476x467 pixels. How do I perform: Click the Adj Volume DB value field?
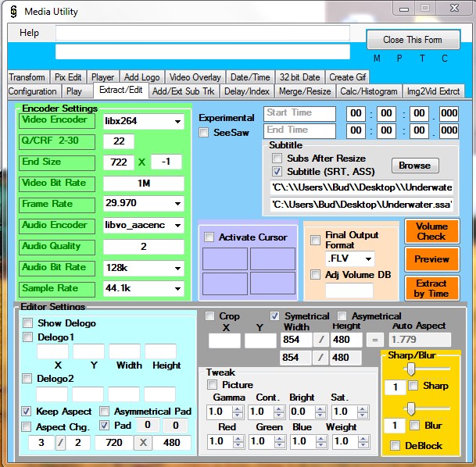click(x=349, y=291)
